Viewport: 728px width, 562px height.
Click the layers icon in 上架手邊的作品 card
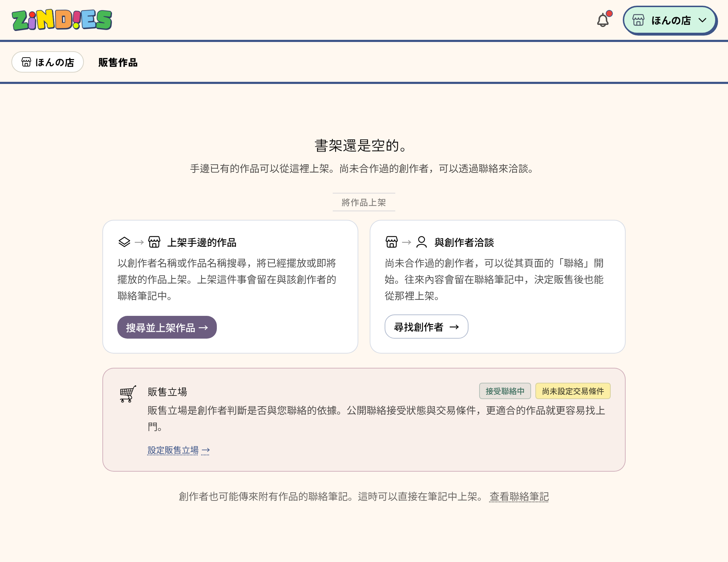pos(124,242)
